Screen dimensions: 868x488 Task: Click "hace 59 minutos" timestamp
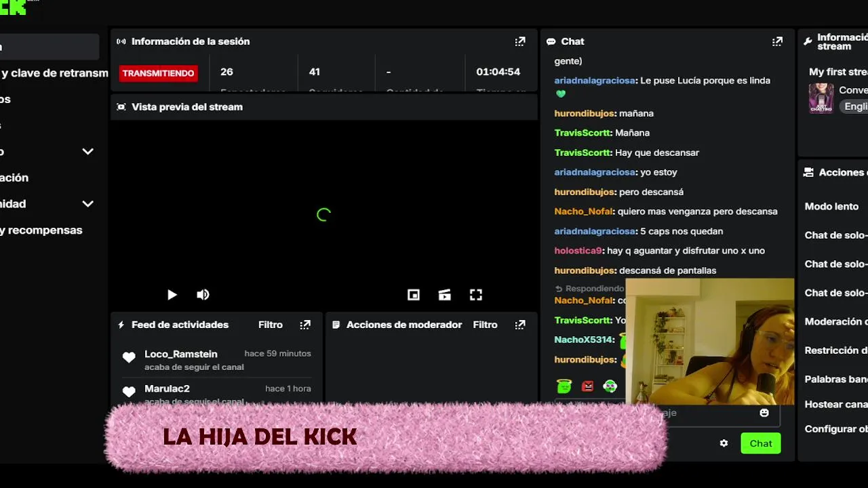point(278,354)
